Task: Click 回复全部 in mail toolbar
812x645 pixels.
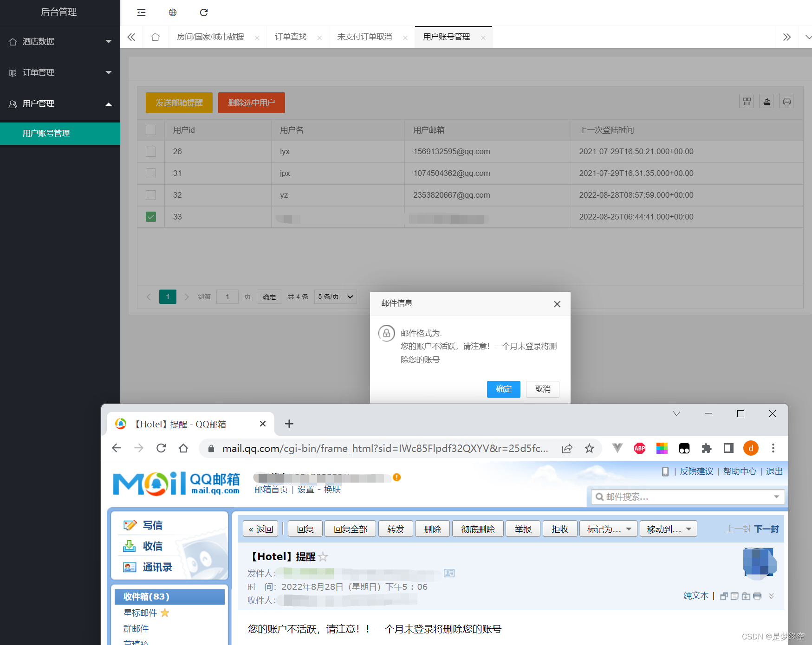Action: [x=351, y=529]
